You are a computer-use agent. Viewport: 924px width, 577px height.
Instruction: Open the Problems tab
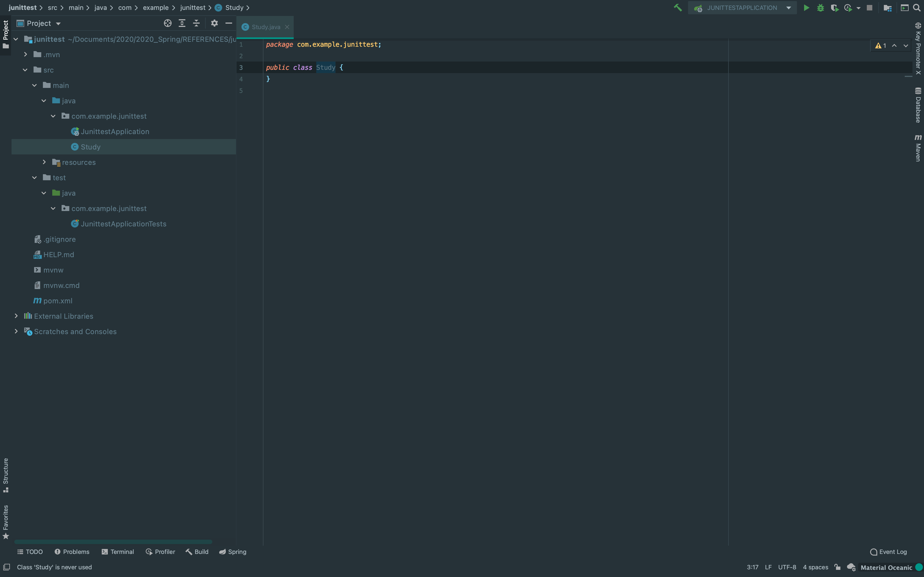72,552
